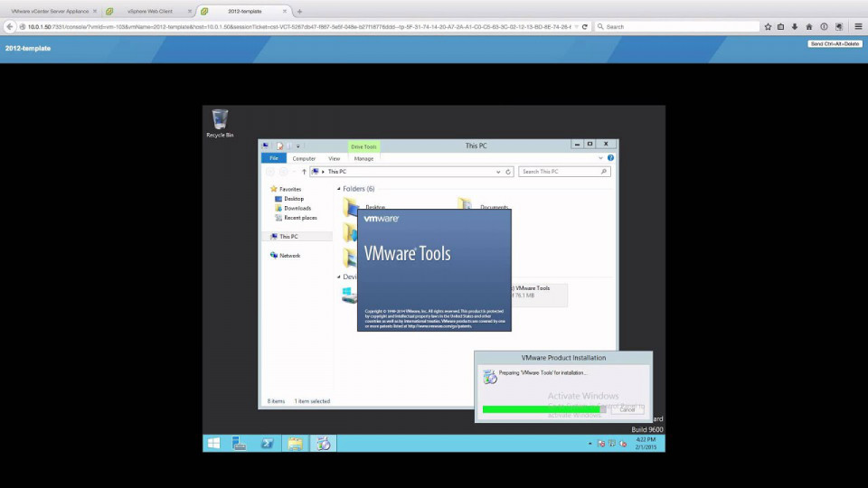
Task: Open a new browser tab
Action: point(299,11)
